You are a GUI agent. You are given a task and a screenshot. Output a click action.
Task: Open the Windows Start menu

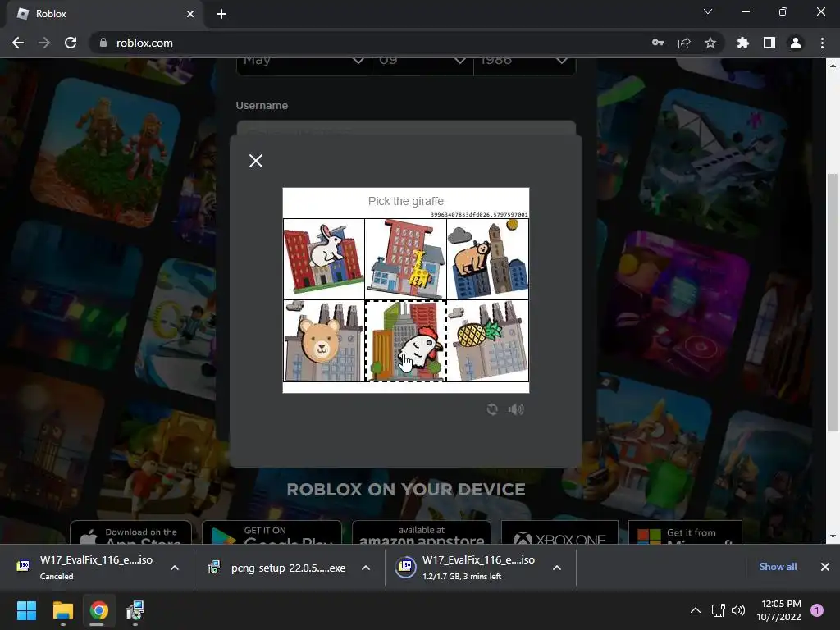point(26,610)
